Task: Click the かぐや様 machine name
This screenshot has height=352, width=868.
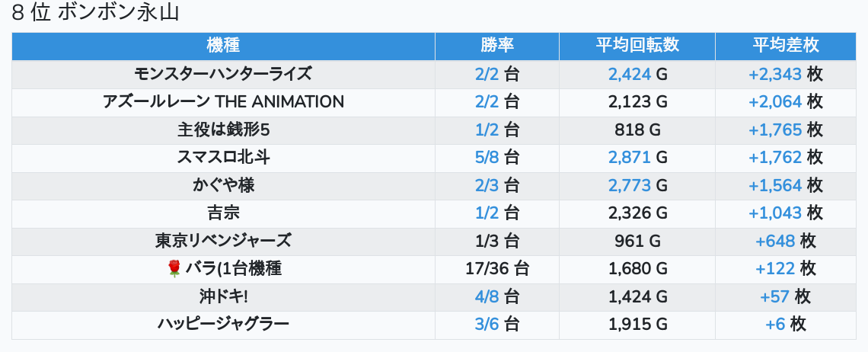Action: [x=223, y=185]
